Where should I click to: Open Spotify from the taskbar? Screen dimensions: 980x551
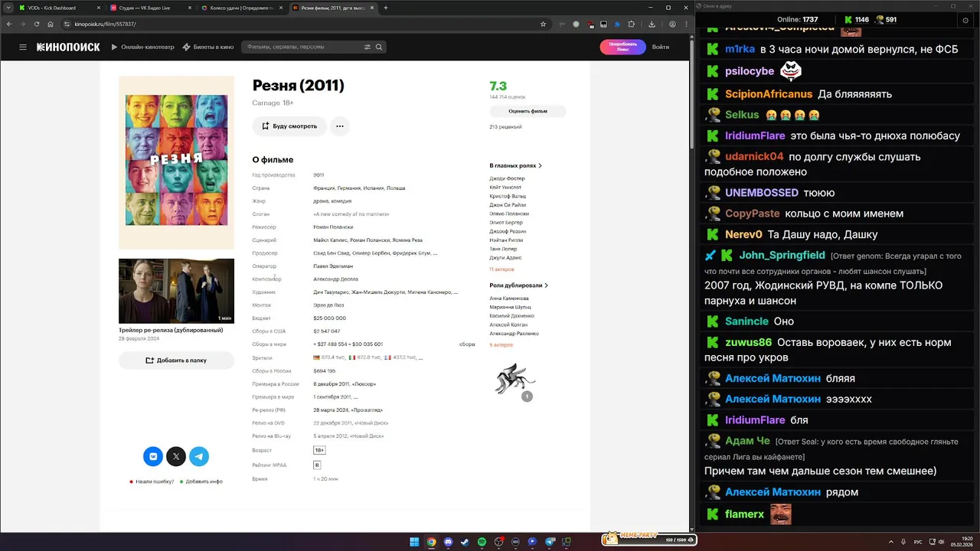click(482, 542)
